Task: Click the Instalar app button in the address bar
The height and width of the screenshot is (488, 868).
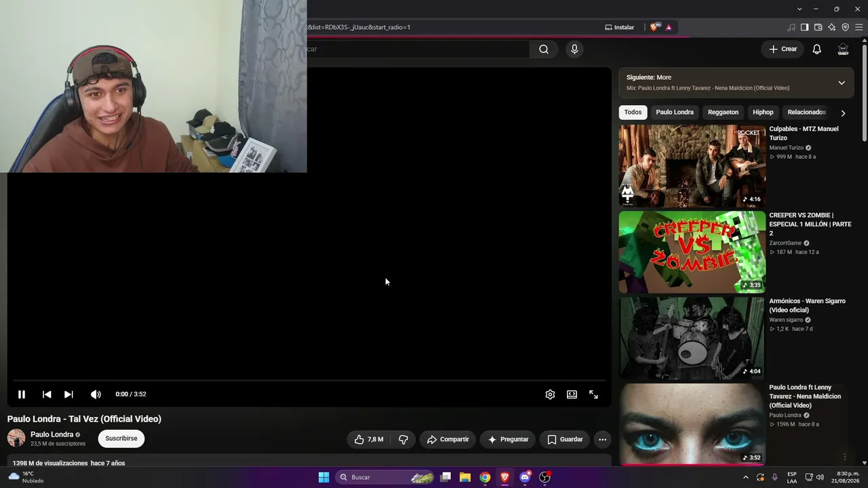Action: point(620,27)
